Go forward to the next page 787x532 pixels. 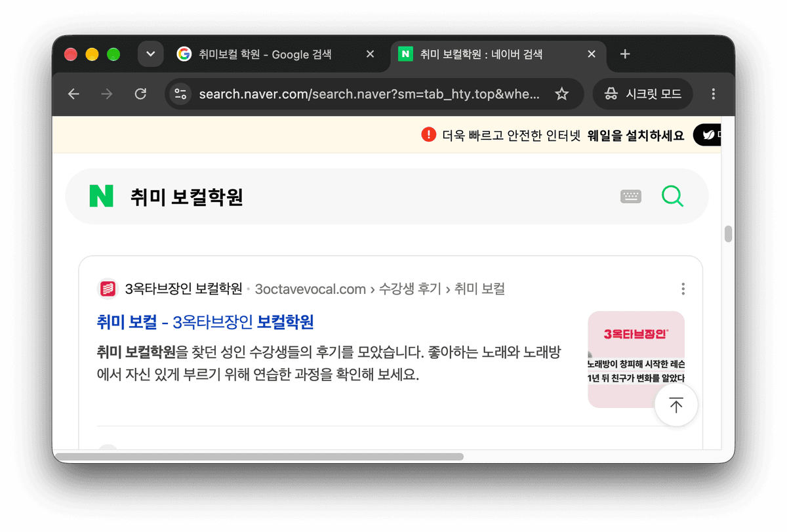click(107, 94)
